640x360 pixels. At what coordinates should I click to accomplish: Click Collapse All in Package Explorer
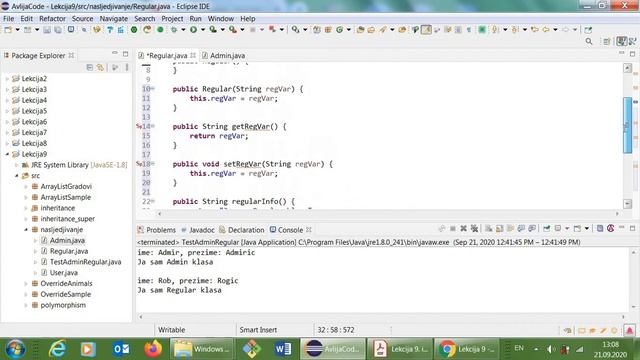(x=90, y=67)
